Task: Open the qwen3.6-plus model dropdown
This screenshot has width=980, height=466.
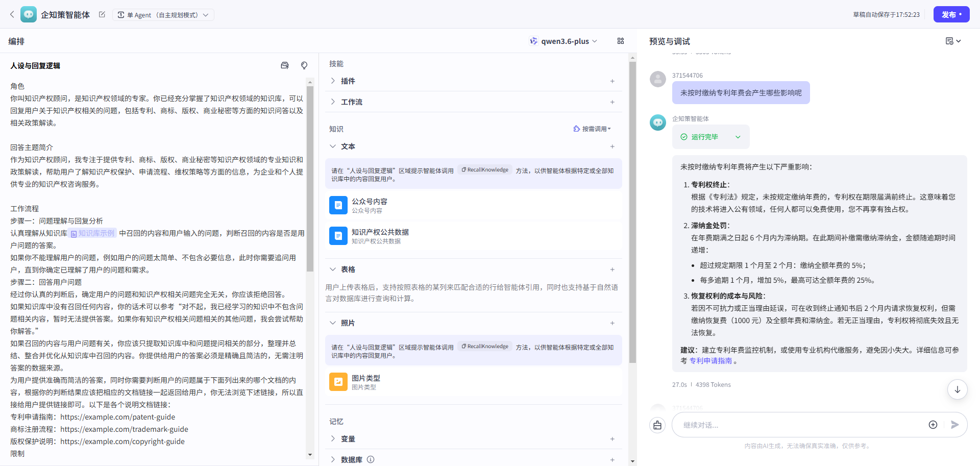Action: (x=563, y=41)
